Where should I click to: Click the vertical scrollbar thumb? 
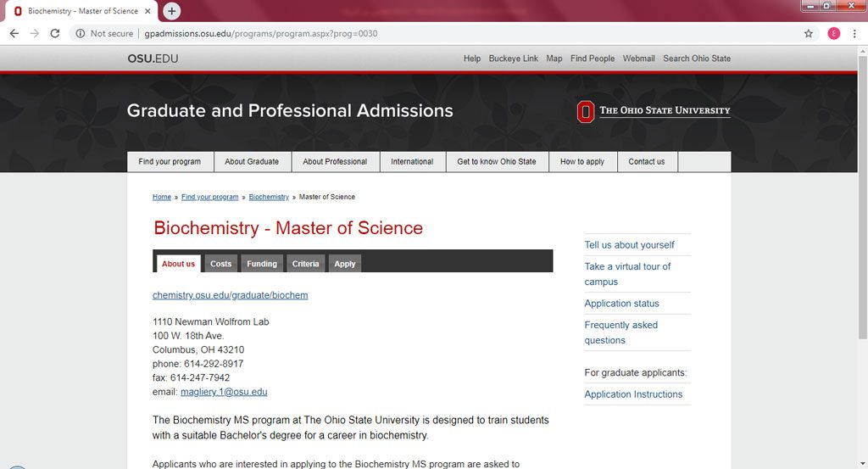point(862,197)
